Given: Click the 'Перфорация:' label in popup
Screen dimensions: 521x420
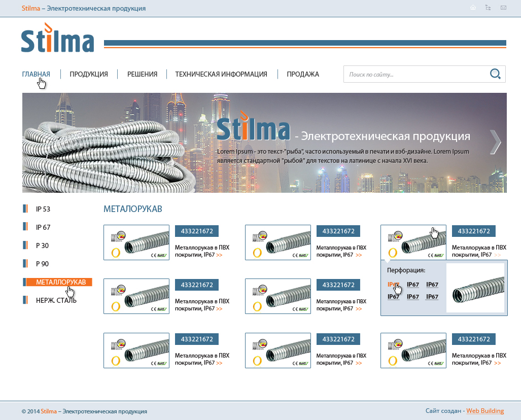Looking at the screenshot, I should [x=406, y=270].
